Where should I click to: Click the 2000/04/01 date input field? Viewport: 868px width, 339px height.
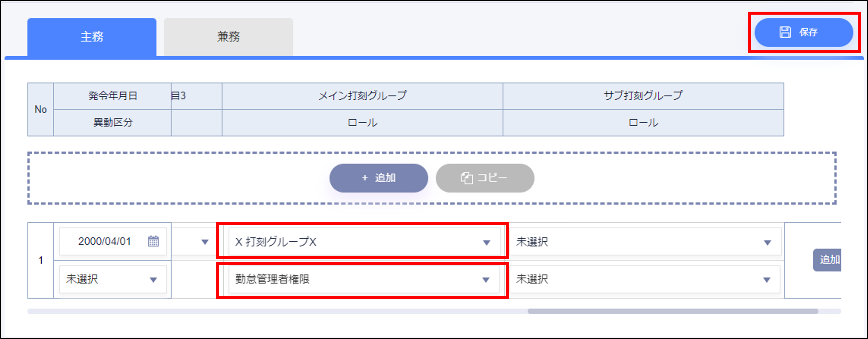click(105, 241)
